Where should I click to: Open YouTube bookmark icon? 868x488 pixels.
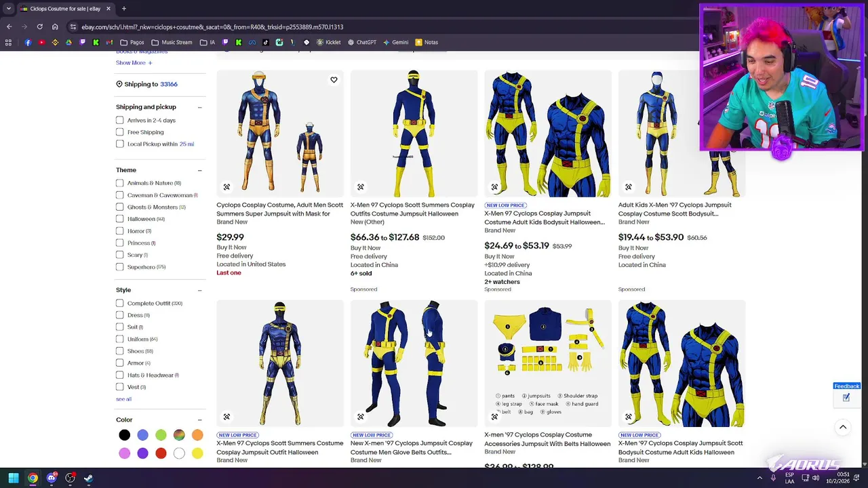coord(41,42)
